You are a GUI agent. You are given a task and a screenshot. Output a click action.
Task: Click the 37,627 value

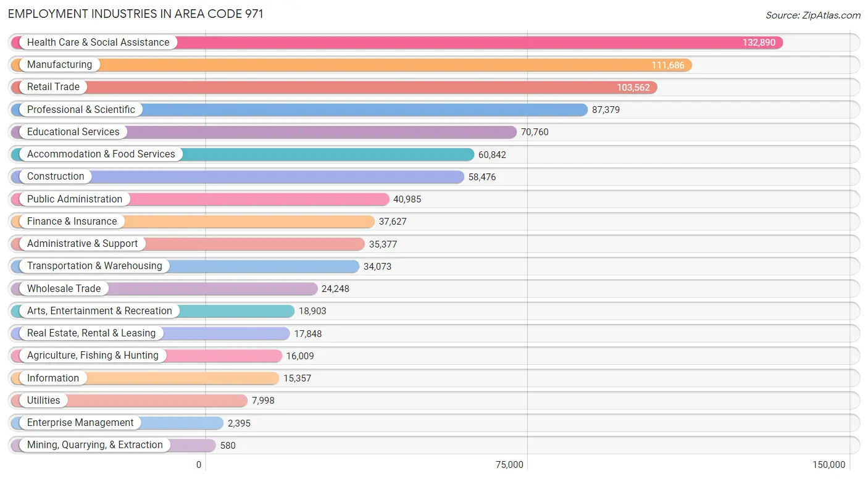(x=393, y=222)
